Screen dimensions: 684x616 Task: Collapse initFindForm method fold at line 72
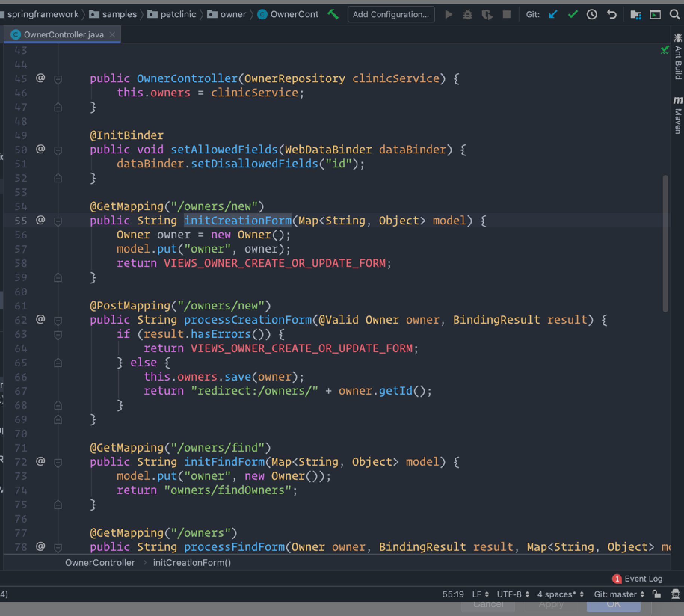[x=58, y=462]
